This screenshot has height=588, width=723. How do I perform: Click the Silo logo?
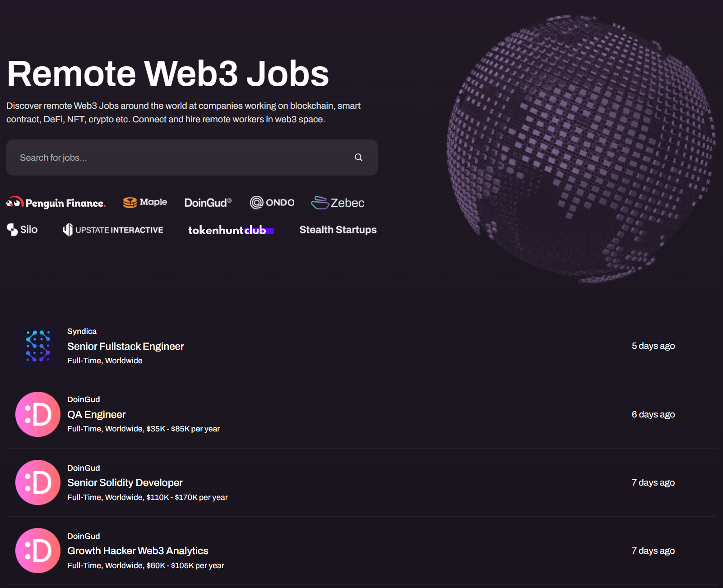click(x=22, y=229)
